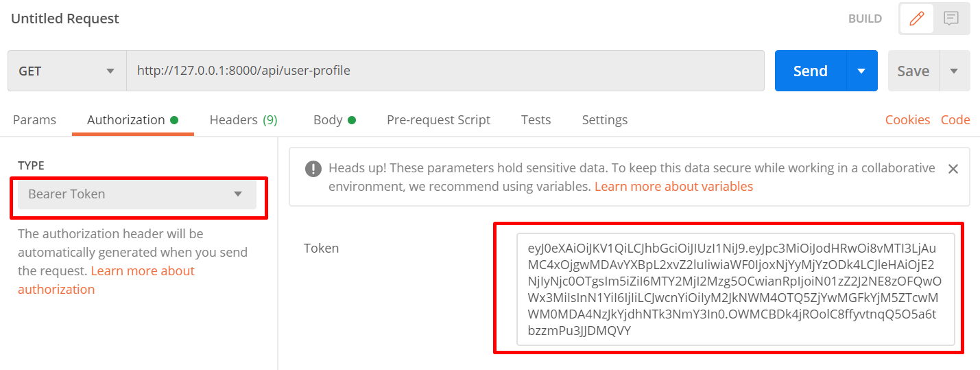Click the Send button
The height and width of the screenshot is (370, 980).
(810, 71)
